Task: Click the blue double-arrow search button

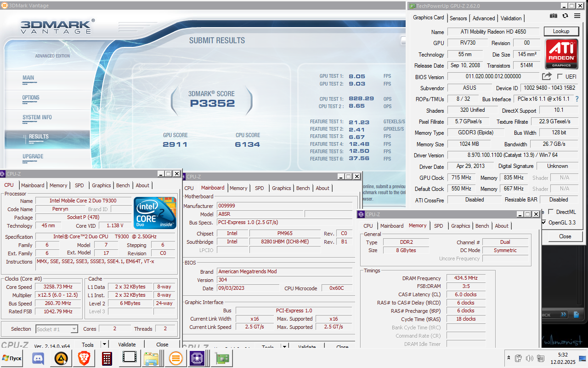Action: point(564,315)
